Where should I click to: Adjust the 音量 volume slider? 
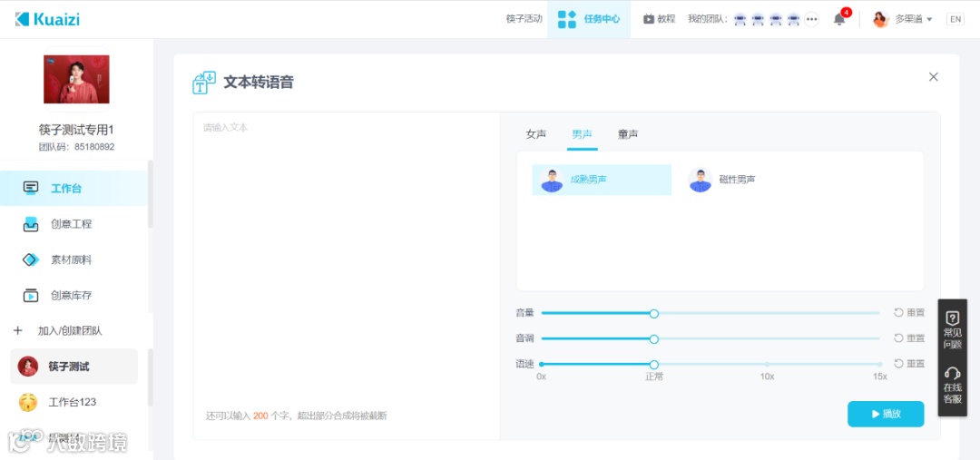[x=653, y=313]
